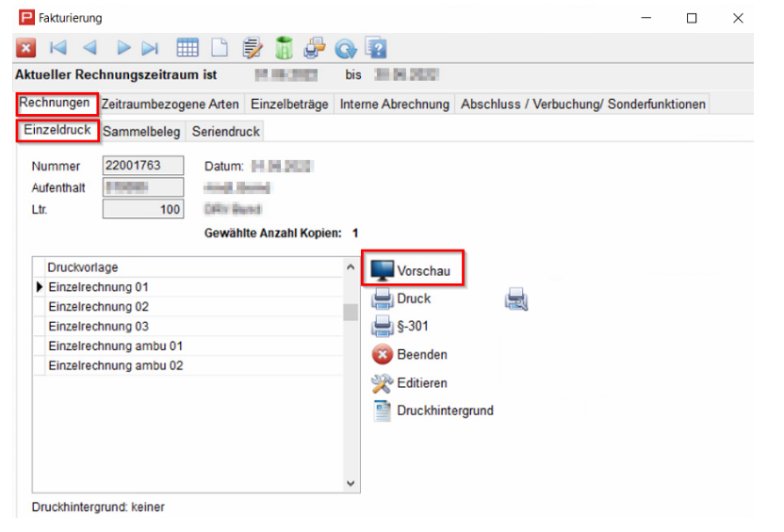Click the refresh icon in toolbar

pos(345,48)
